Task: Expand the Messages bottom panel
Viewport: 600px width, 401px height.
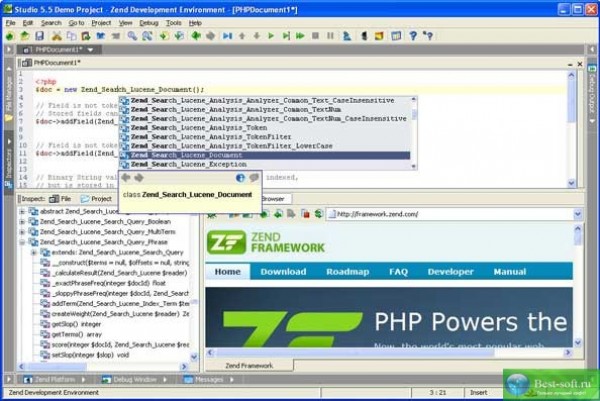Action: pos(232,380)
